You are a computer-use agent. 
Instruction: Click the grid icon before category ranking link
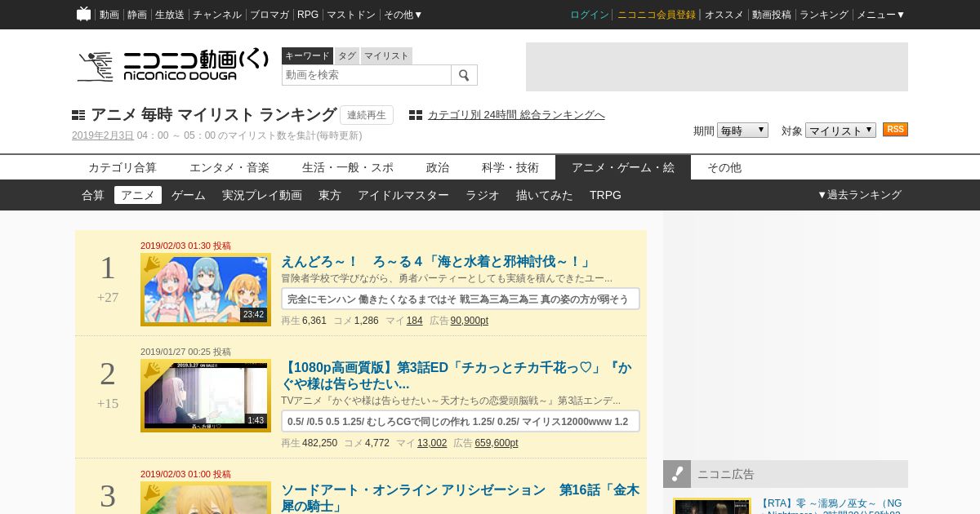point(416,115)
